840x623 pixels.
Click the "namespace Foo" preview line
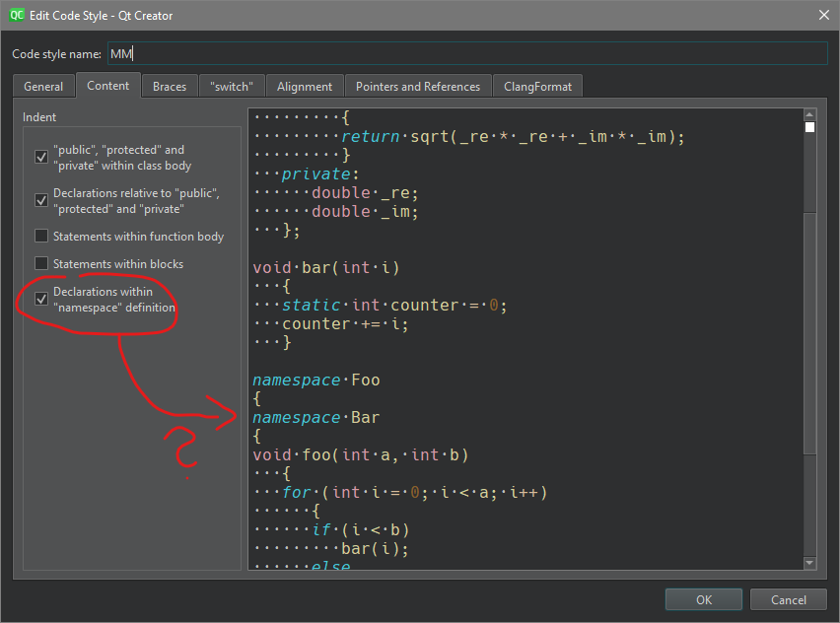click(316, 380)
